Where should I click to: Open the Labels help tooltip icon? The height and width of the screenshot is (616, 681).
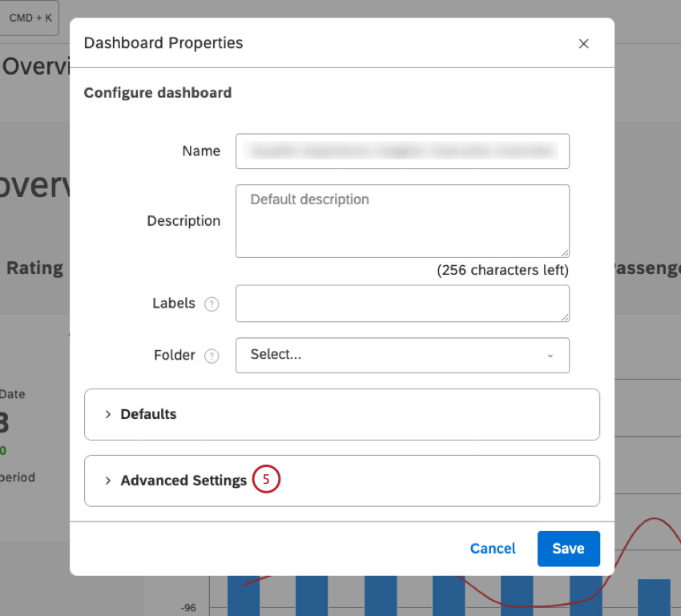click(212, 304)
